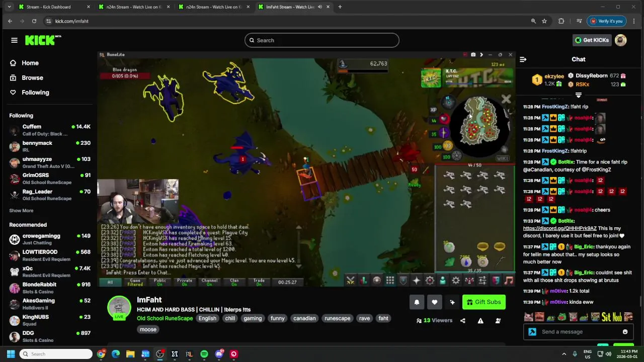644x362 pixels.
Task: Toggle the run energy orb
Action: (x=447, y=146)
